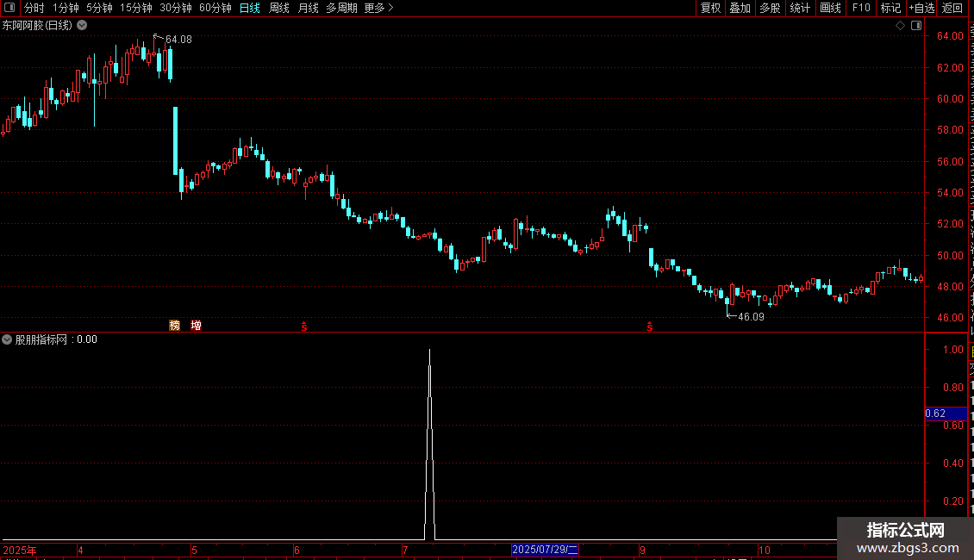Activate the 画线 drawing tool
Image resolution: width=974 pixels, height=560 pixels.
(x=831, y=8)
